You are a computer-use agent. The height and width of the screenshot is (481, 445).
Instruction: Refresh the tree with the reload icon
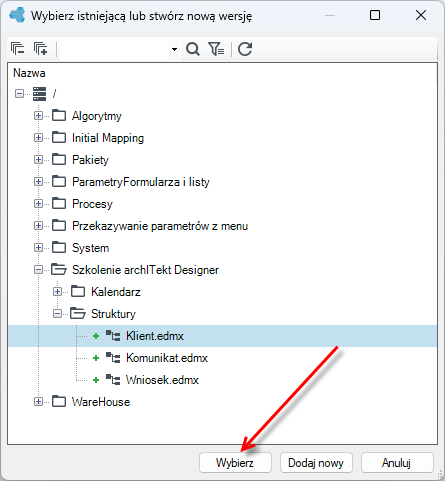[x=245, y=49]
